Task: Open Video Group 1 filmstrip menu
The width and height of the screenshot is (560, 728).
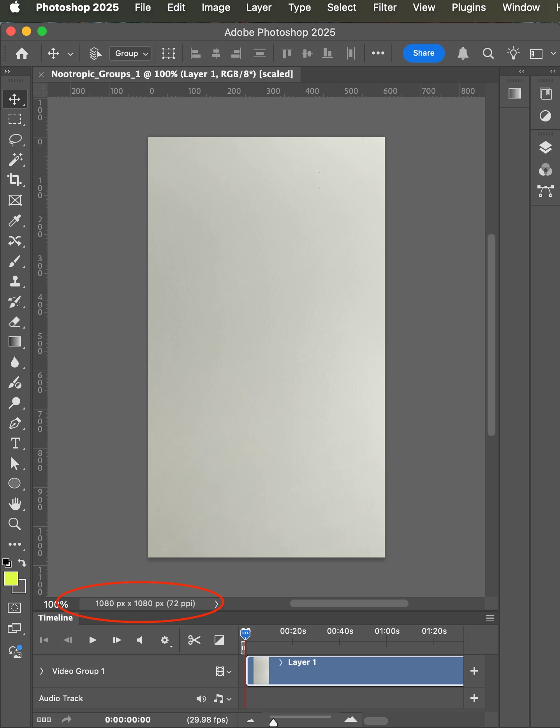Action: coord(224,671)
